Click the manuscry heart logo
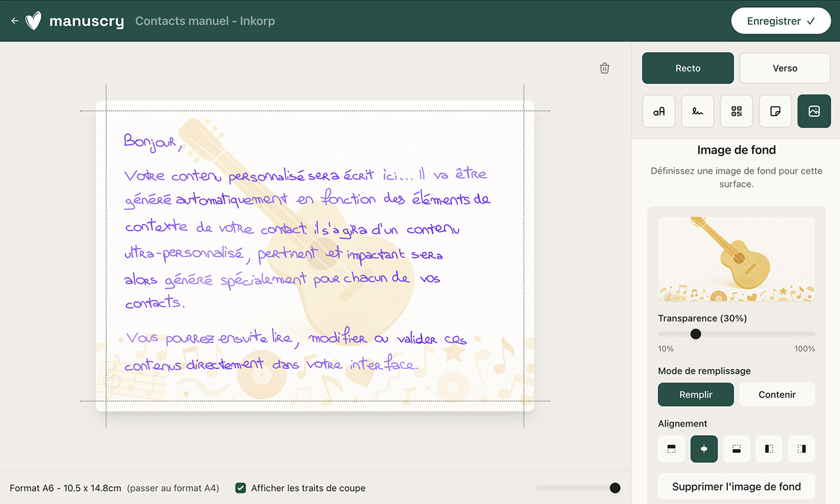Viewport: 840px width, 504px height. [33, 21]
